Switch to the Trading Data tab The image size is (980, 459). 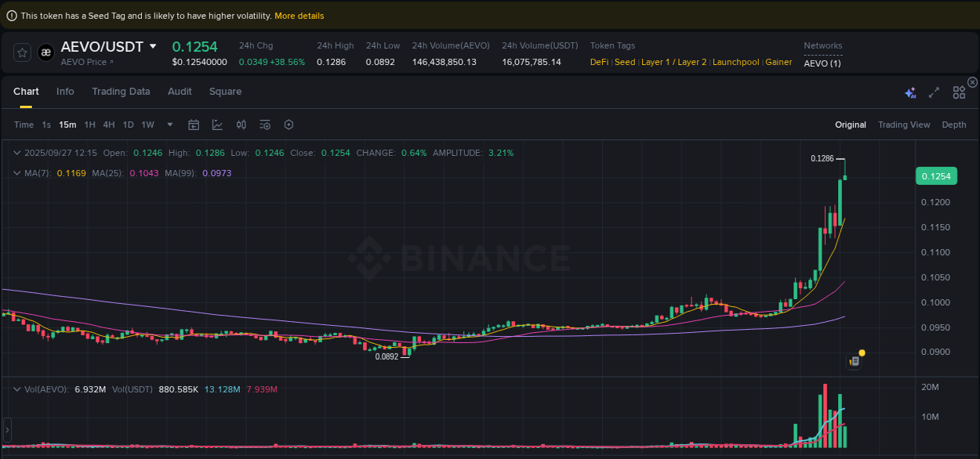pos(121,92)
